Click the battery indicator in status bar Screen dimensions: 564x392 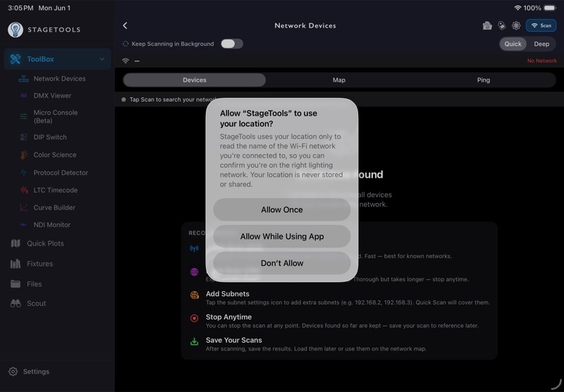[x=550, y=8]
